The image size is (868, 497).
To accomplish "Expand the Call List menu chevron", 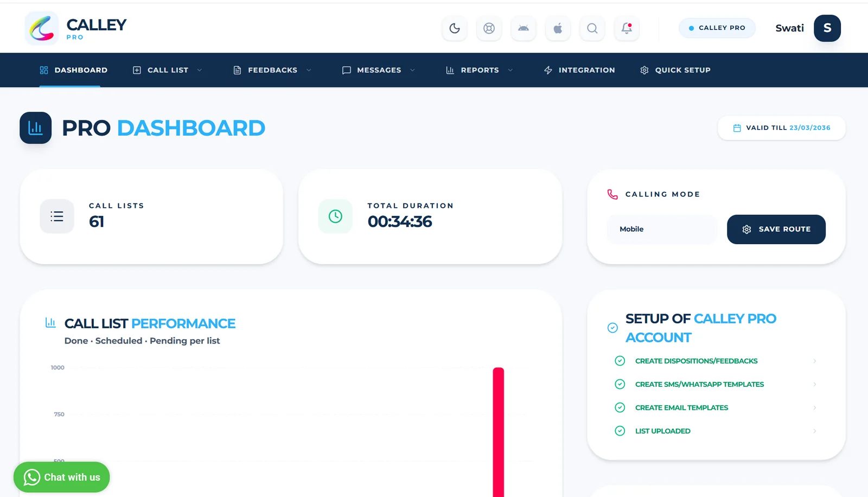I will coord(200,70).
